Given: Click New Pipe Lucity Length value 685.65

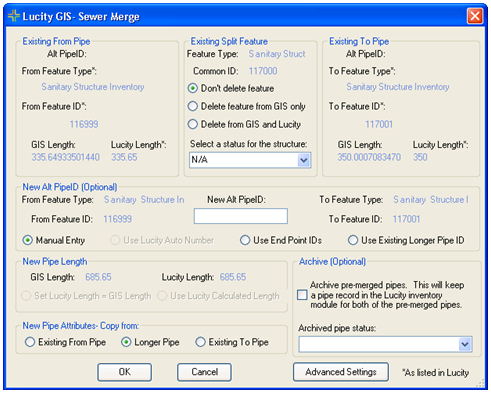Looking at the screenshot, I should [233, 277].
